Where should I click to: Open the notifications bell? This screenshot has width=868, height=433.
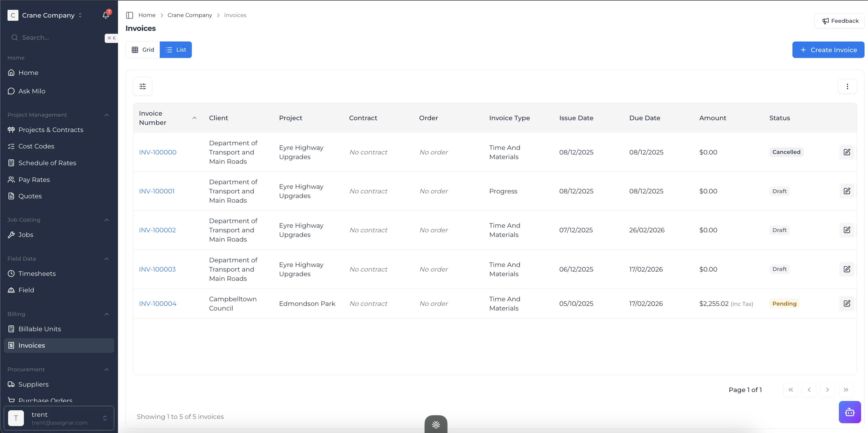click(x=106, y=15)
